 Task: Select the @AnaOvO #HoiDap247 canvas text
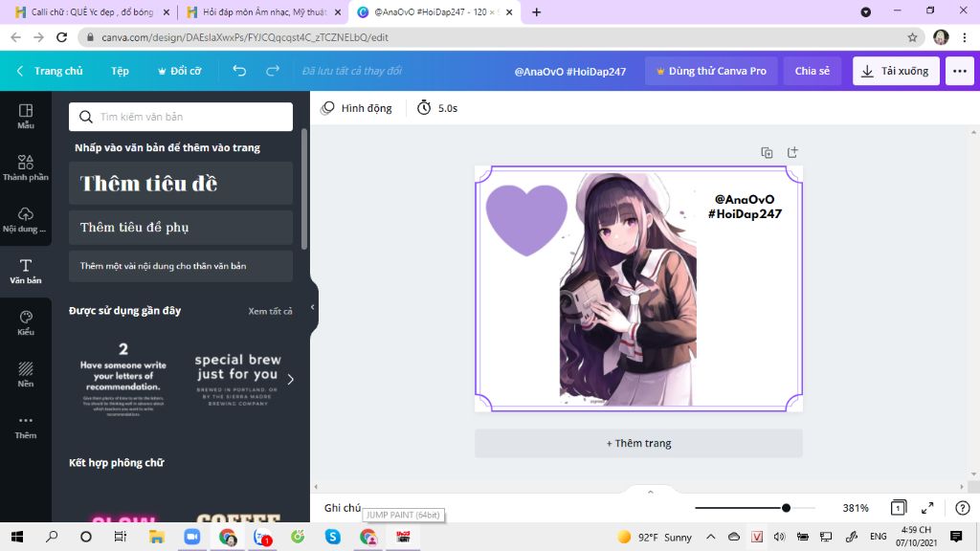(745, 207)
